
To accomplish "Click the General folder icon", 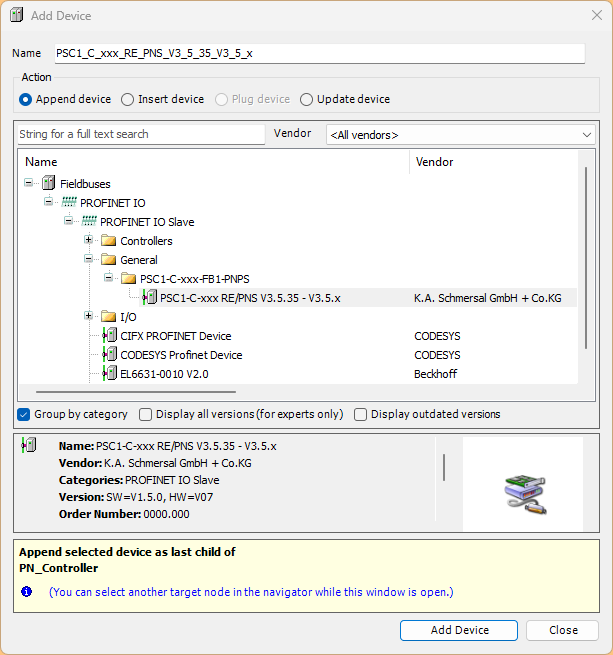I will [109, 259].
